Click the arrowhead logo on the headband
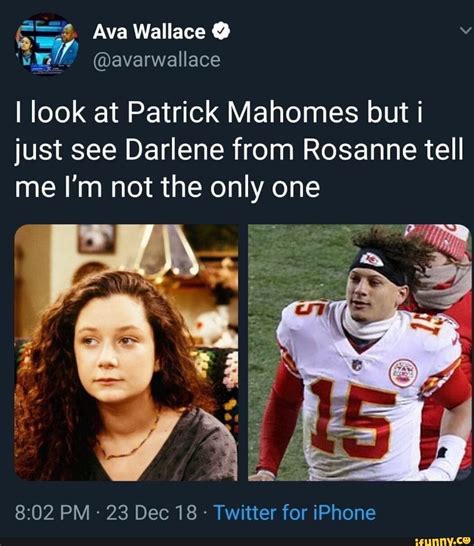 [371, 259]
